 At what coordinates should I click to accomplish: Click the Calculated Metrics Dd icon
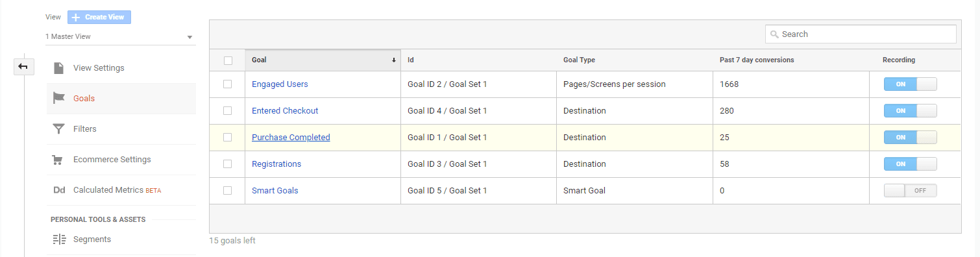(59, 190)
